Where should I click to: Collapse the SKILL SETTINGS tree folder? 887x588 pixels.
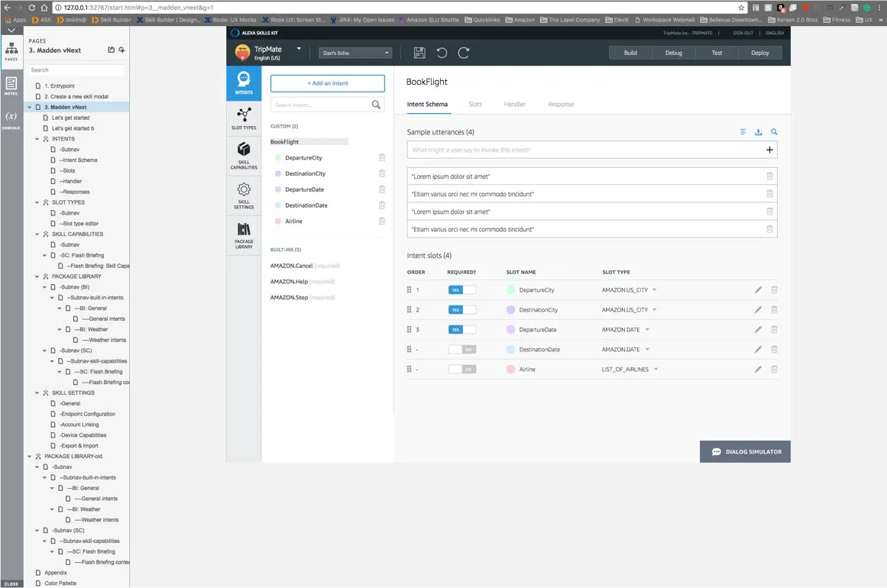(37, 393)
